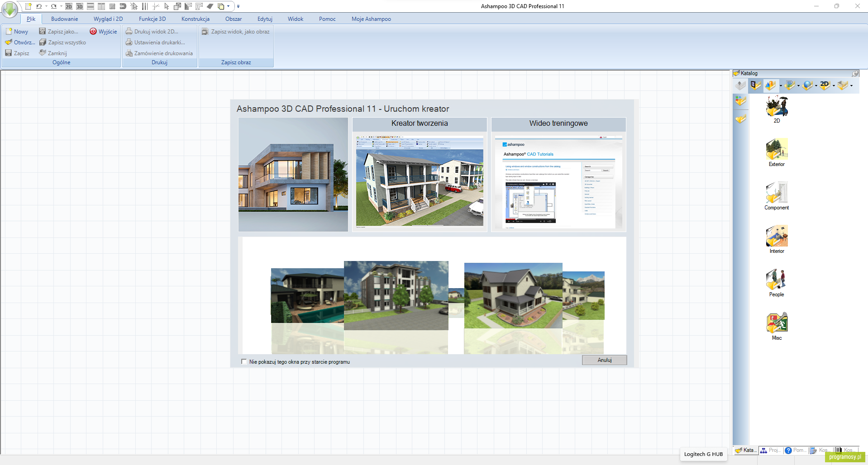Viewport: 868px width, 465px height.
Task: Click the undo arrow icon
Action: pos(39,6)
